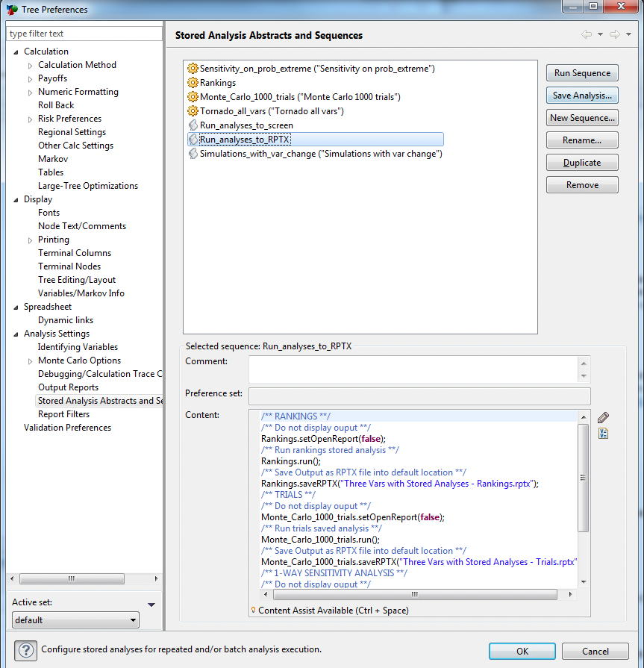Expand the Printing tree node
This screenshot has width=644, height=668.
tap(29, 239)
